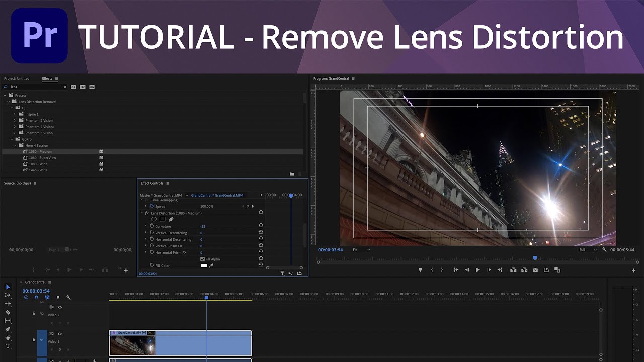Pick Fill Color with the eyedropper
The image size is (644, 362).
[x=211, y=265]
